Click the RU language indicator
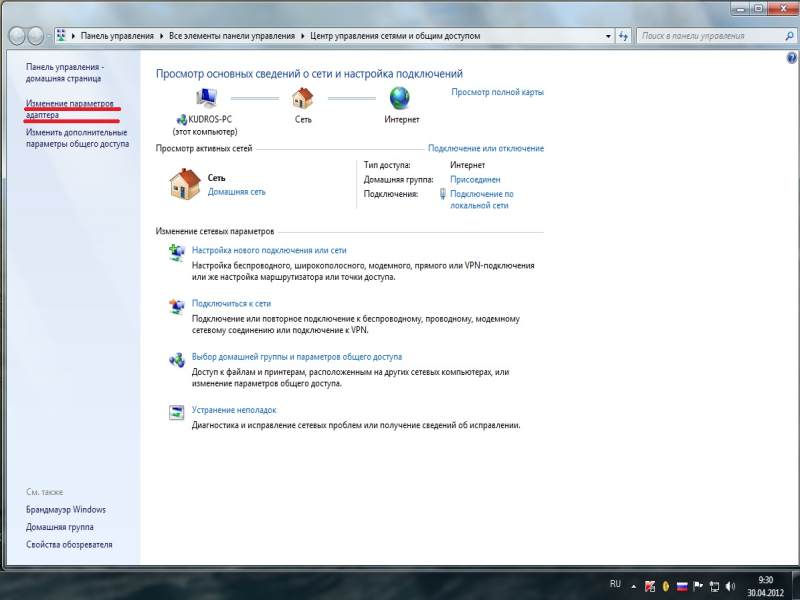The image size is (800, 600). [x=615, y=584]
